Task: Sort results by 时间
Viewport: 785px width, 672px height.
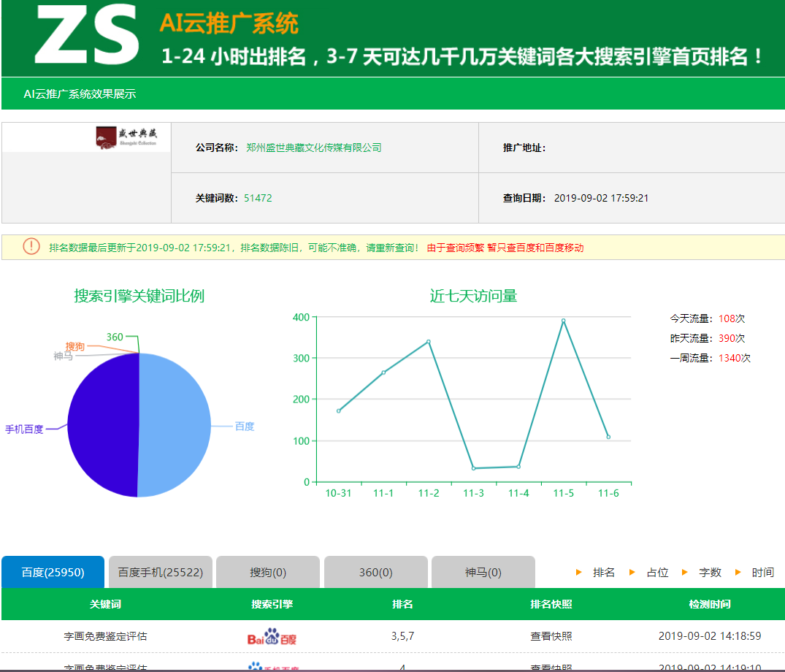Action: [762, 573]
